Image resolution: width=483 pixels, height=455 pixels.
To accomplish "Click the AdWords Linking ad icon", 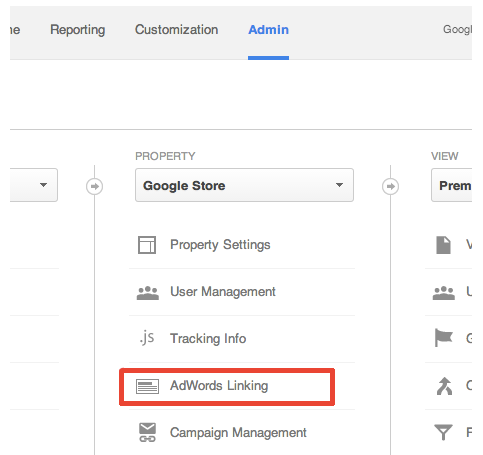I will click(x=147, y=386).
